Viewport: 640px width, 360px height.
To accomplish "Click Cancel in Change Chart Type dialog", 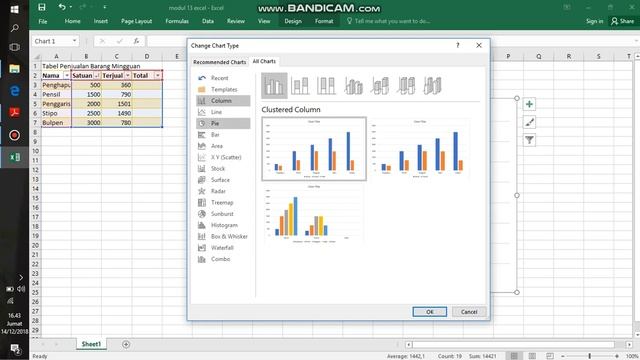I will tap(469, 312).
